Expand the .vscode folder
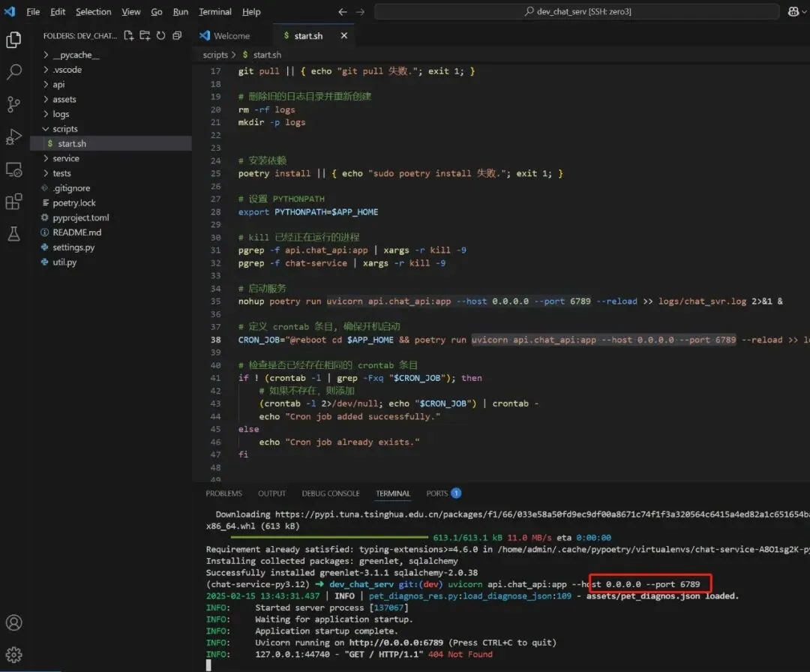The image size is (810, 672). (111, 70)
